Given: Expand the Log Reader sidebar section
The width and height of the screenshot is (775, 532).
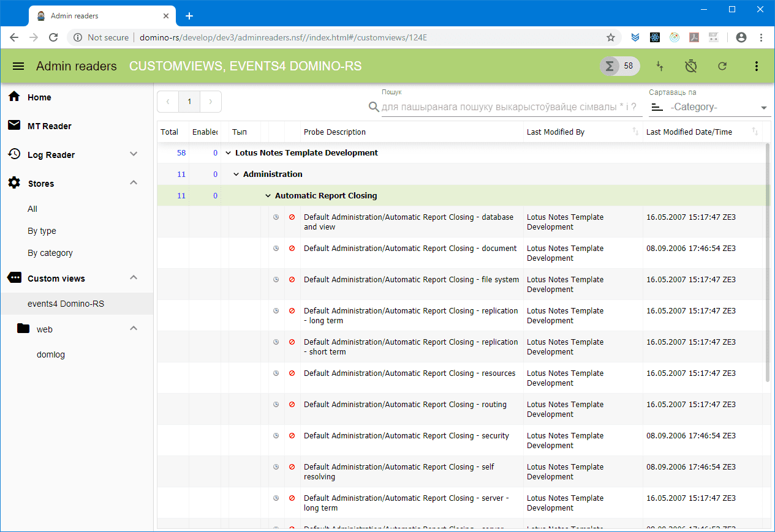Looking at the screenshot, I should [x=134, y=154].
